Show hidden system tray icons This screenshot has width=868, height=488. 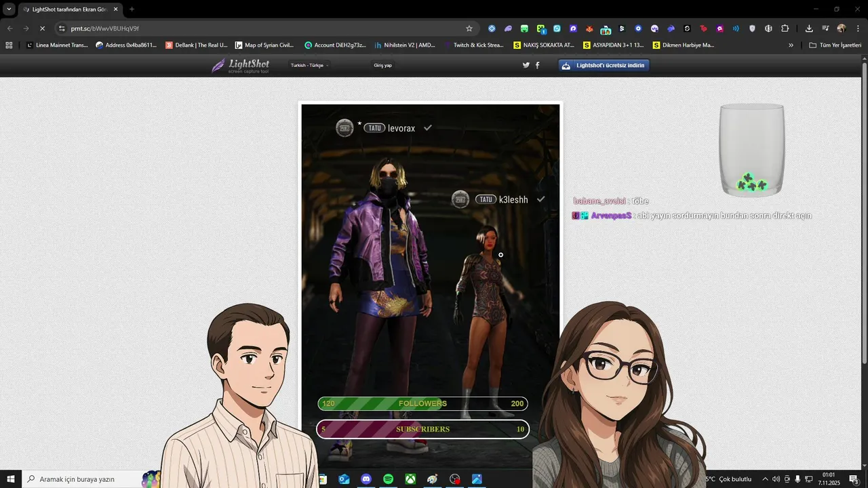click(x=765, y=479)
